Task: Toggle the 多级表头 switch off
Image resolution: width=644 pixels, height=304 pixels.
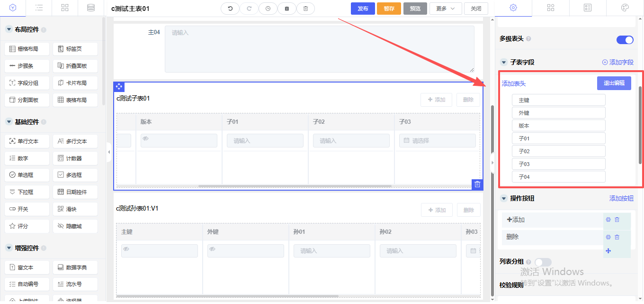Action: 625,40
